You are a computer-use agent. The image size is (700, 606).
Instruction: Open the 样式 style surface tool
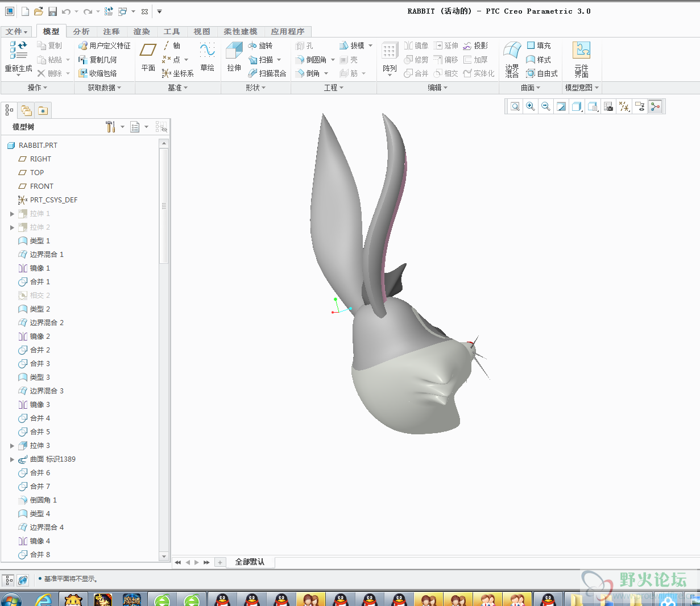click(x=539, y=59)
